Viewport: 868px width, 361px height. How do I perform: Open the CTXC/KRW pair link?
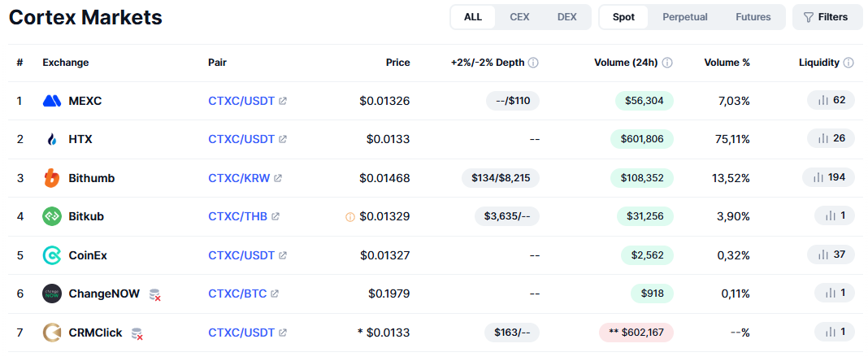pyautogui.click(x=239, y=178)
